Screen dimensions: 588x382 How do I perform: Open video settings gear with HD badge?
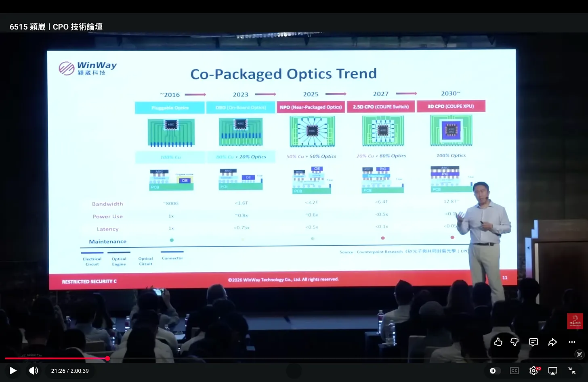pos(534,370)
